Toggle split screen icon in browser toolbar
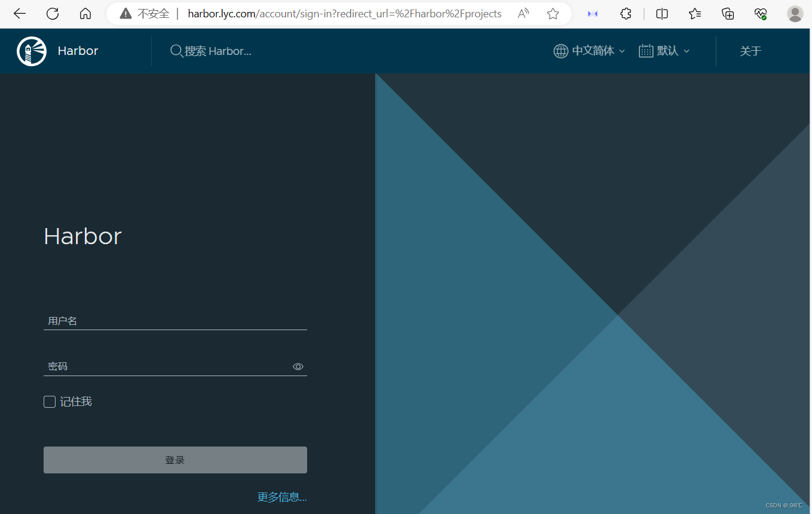The height and width of the screenshot is (514, 812). (662, 14)
